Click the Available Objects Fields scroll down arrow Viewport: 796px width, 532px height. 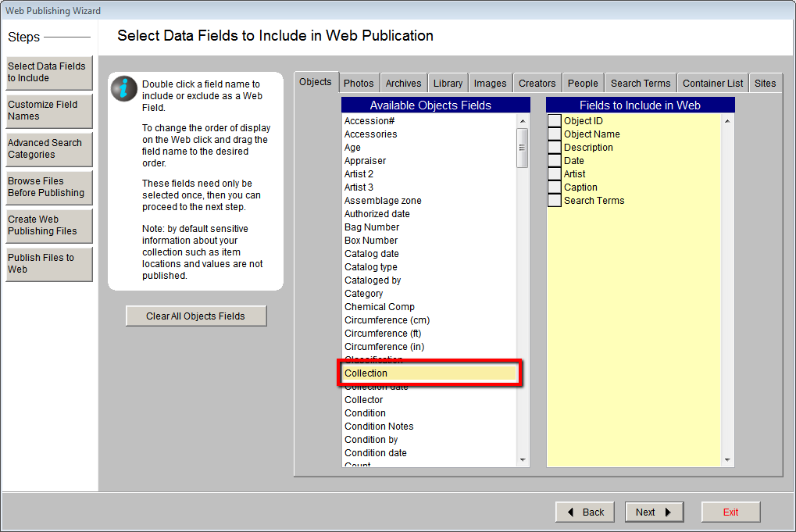[523, 460]
